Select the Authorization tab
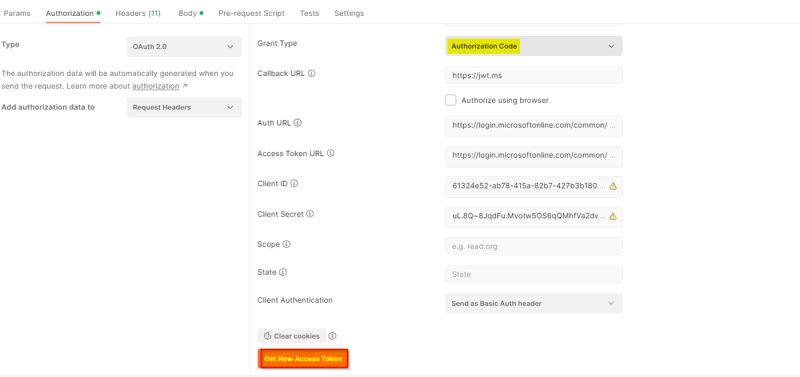The image size is (800, 377). click(72, 13)
